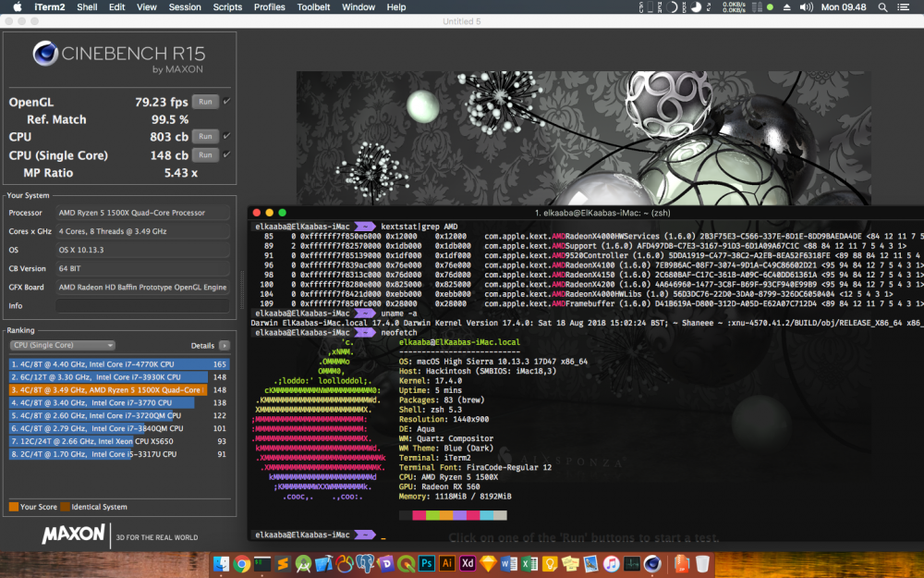Toggle the OpenGL test checkbox
Viewport: 924px width, 578px height.
(x=226, y=101)
